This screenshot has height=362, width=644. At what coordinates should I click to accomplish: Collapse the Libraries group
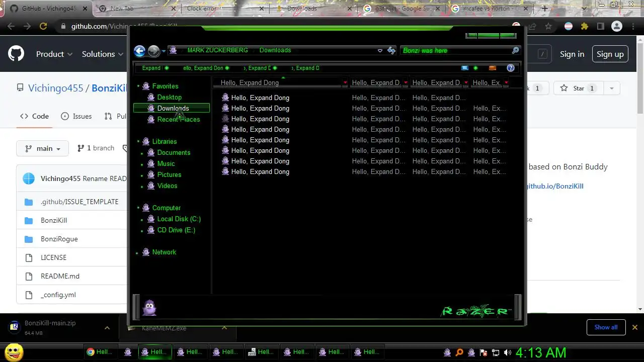tap(138, 142)
